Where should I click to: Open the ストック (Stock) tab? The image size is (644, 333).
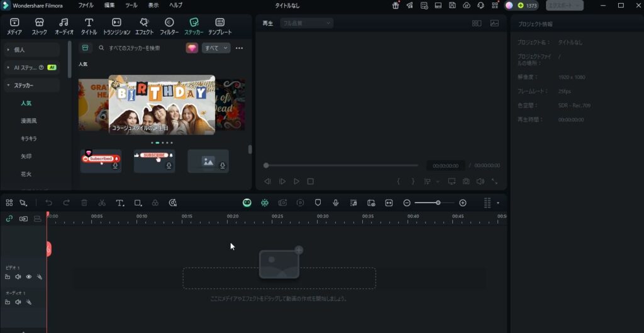coord(40,26)
